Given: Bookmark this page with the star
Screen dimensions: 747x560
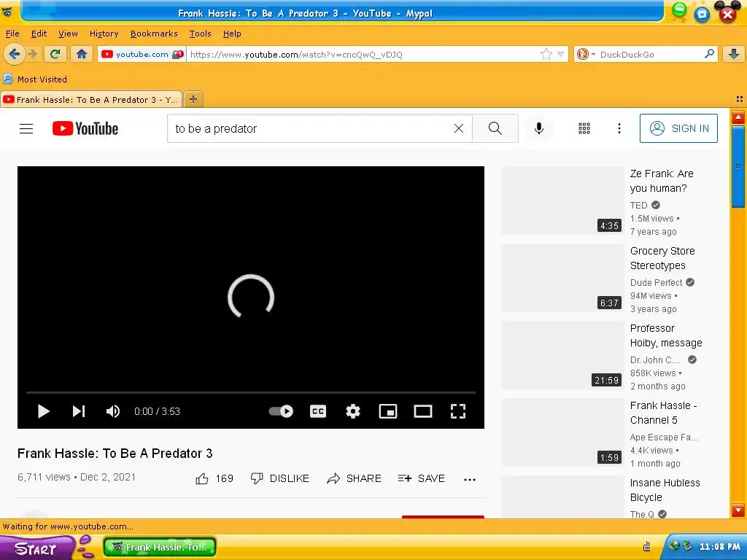Looking at the screenshot, I should pyautogui.click(x=546, y=54).
